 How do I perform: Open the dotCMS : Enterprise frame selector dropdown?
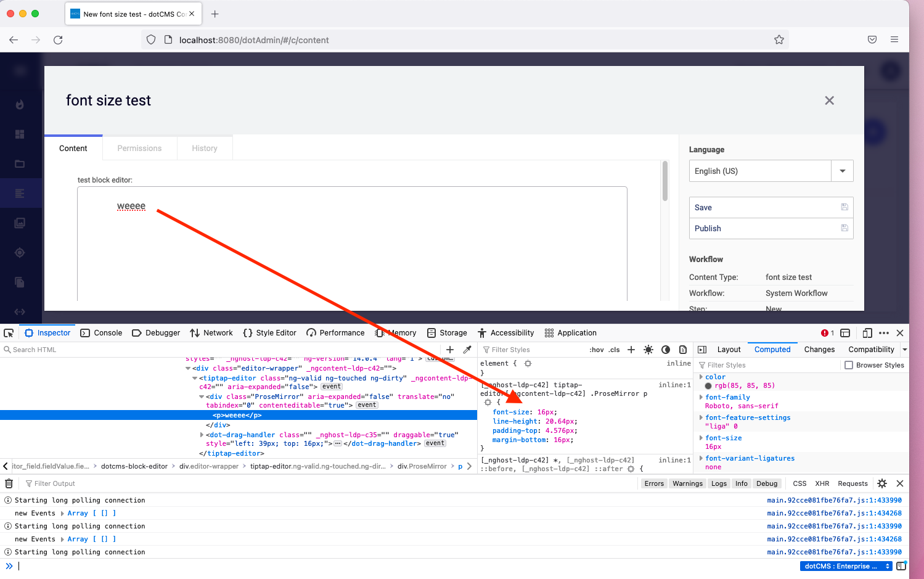845,565
